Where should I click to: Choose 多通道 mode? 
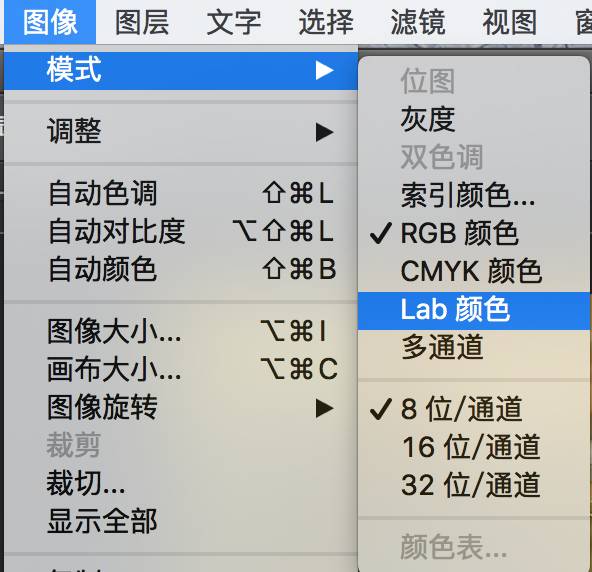[x=473, y=347]
